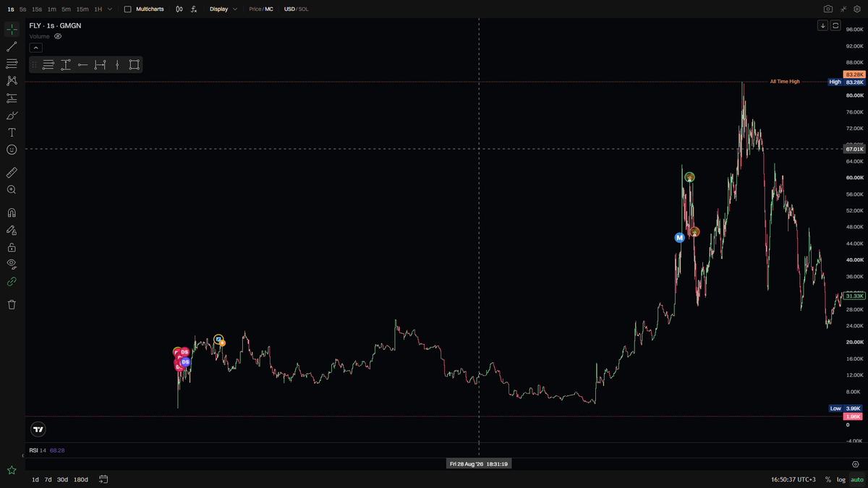Screen dimensions: 868x488
Task: Click the favorites star icon
Action: (x=12, y=471)
